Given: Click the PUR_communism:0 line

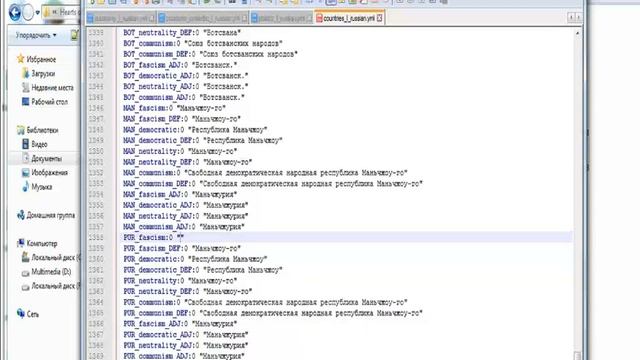Looking at the screenshot, I should (x=266, y=302).
